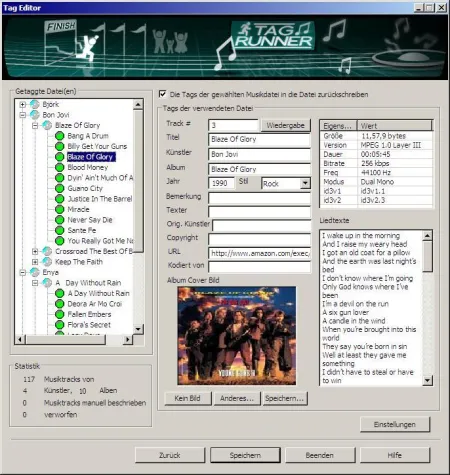Select the Dyin' Ain't Much Of A track
Screen dimensions: 450x475
(x=100, y=178)
